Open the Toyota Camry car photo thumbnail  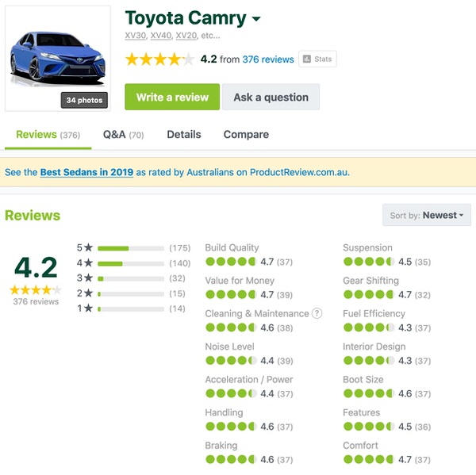click(58, 58)
